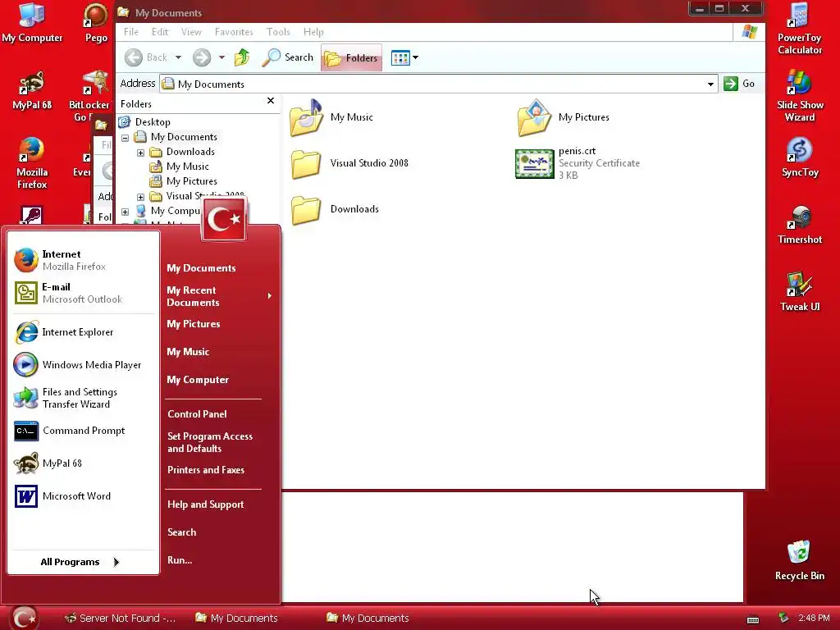
Task: Close the Folders pane
Action: [x=271, y=101]
